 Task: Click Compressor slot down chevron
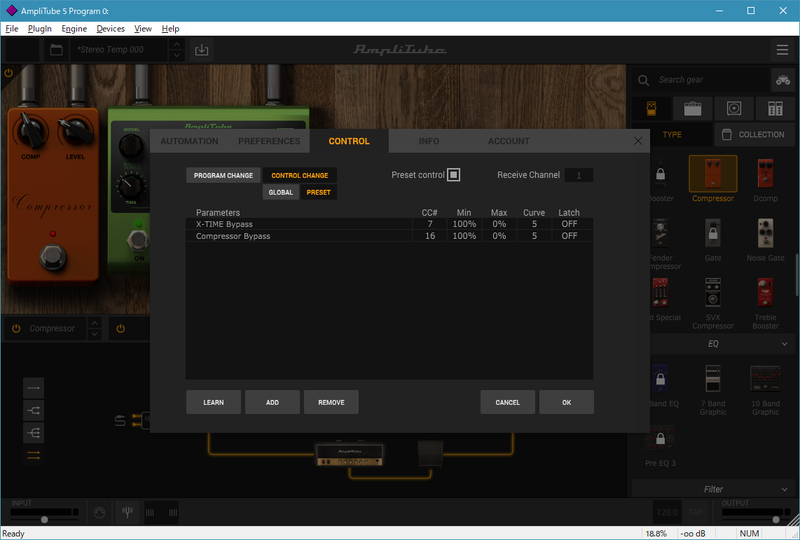(94, 334)
